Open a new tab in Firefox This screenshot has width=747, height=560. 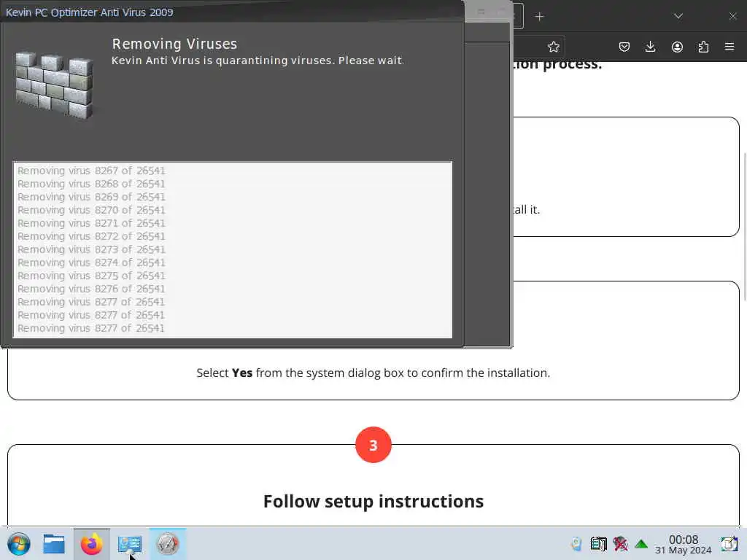point(539,17)
